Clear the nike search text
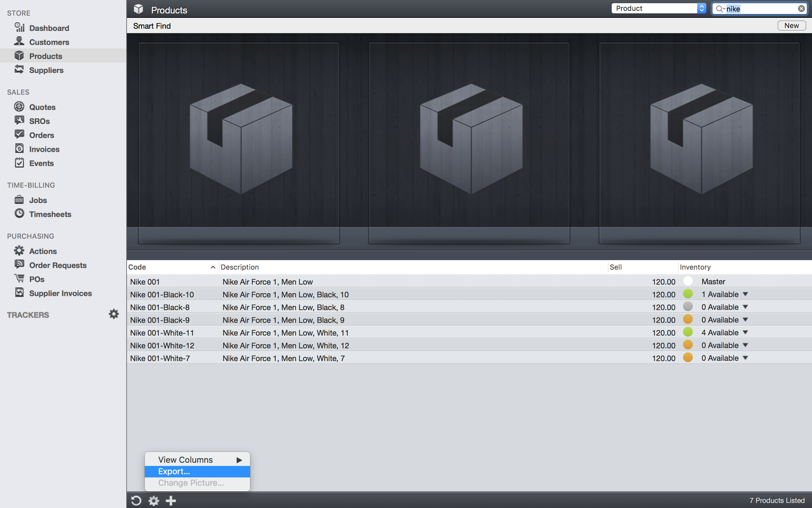Screen dimensions: 812x508 801,9
